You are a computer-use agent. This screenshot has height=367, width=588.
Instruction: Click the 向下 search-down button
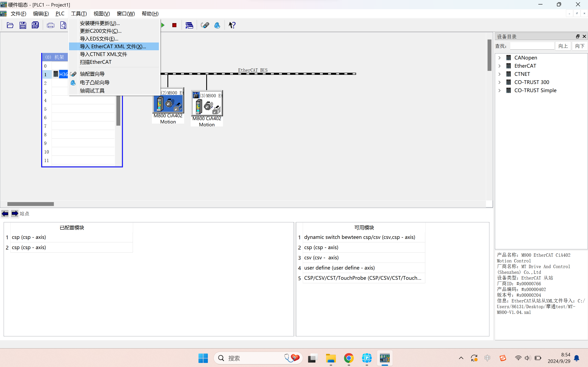pos(580,46)
